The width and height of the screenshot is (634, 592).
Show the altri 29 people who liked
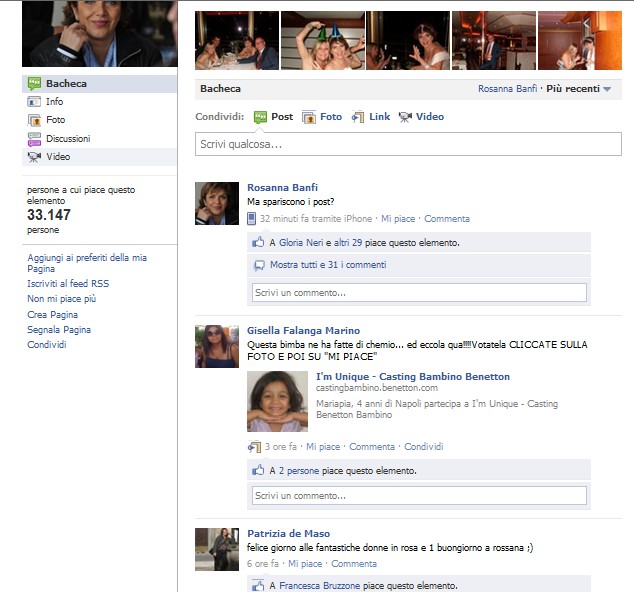click(x=348, y=243)
